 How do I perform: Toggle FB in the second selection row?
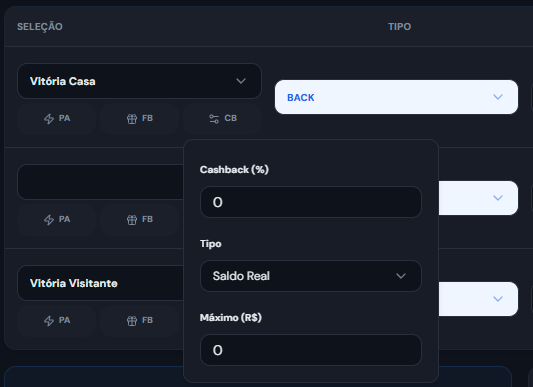[139, 219]
